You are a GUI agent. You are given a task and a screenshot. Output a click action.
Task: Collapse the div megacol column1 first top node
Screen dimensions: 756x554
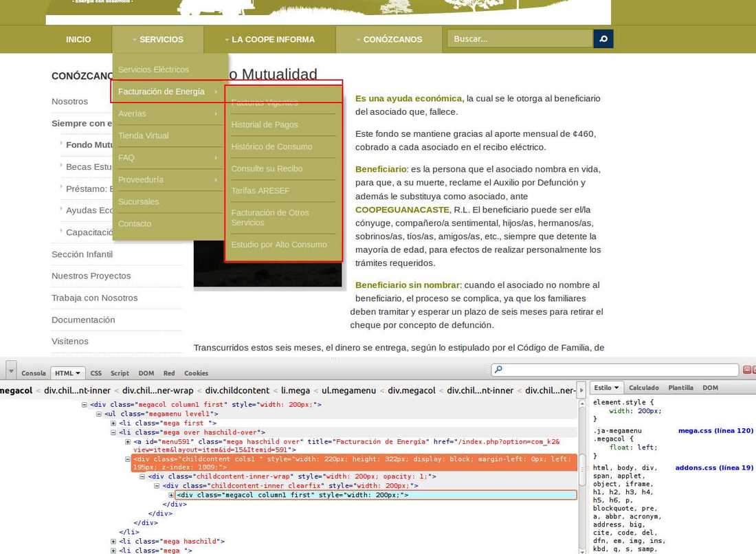click(85, 405)
